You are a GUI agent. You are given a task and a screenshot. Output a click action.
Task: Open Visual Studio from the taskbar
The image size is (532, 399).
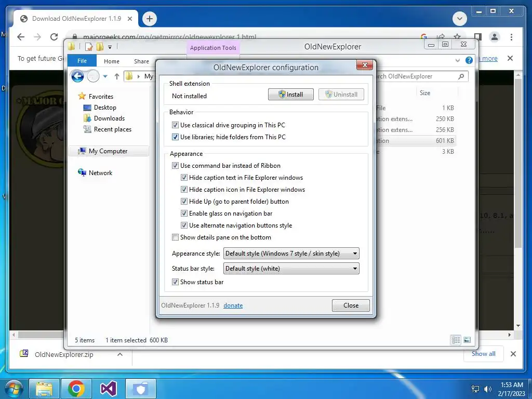pos(108,389)
